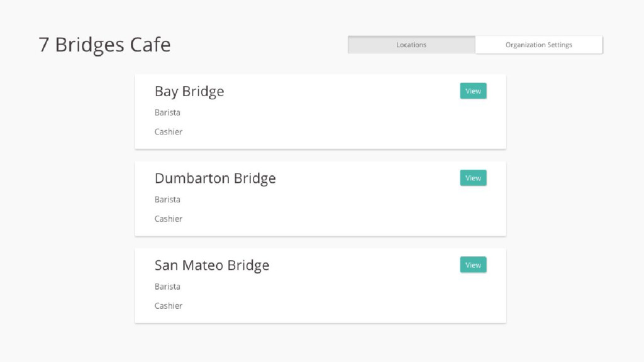
Task: Click the word Bridges in the title
Action: [89, 45]
